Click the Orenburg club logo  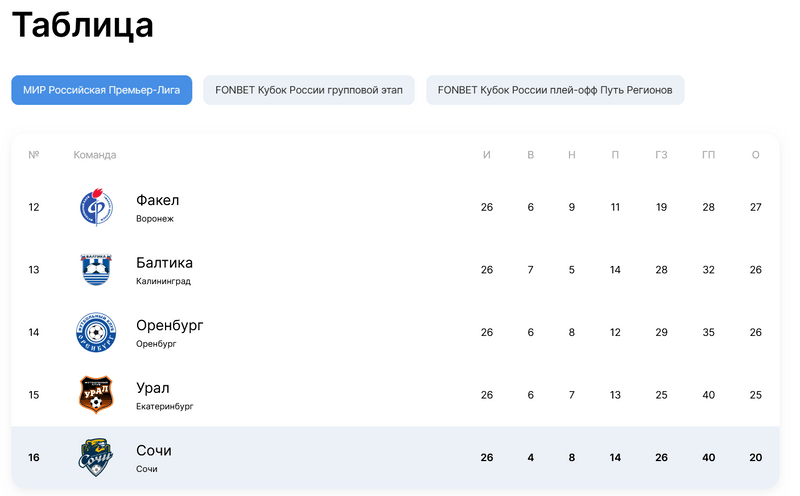[96, 333]
